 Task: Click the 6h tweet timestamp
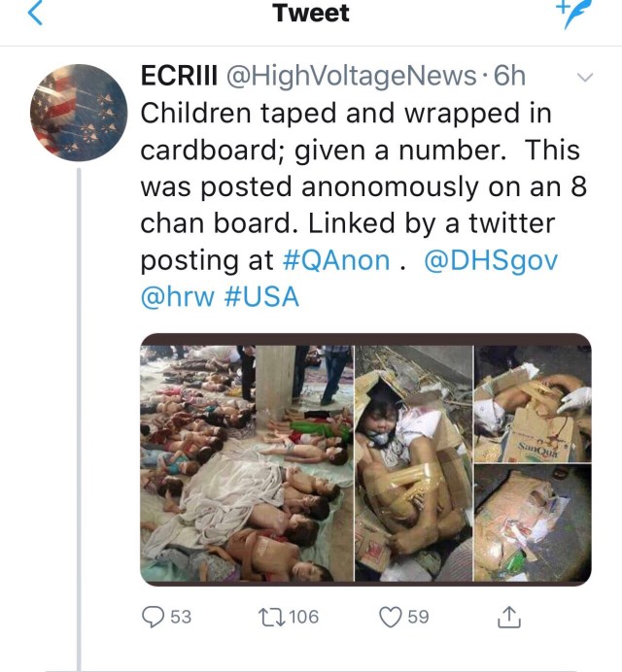pyautogui.click(x=511, y=76)
